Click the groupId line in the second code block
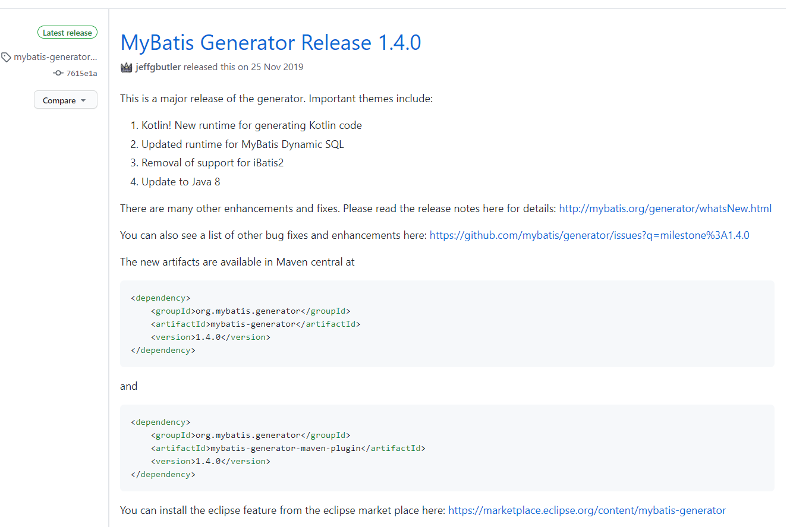This screenshot has width=812, height=527. pyautogui.click(x=251, y=436)
